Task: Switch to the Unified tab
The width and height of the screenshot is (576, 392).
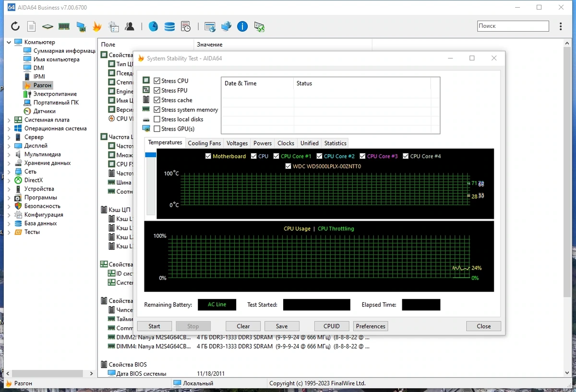Action: tap(309, 143)
